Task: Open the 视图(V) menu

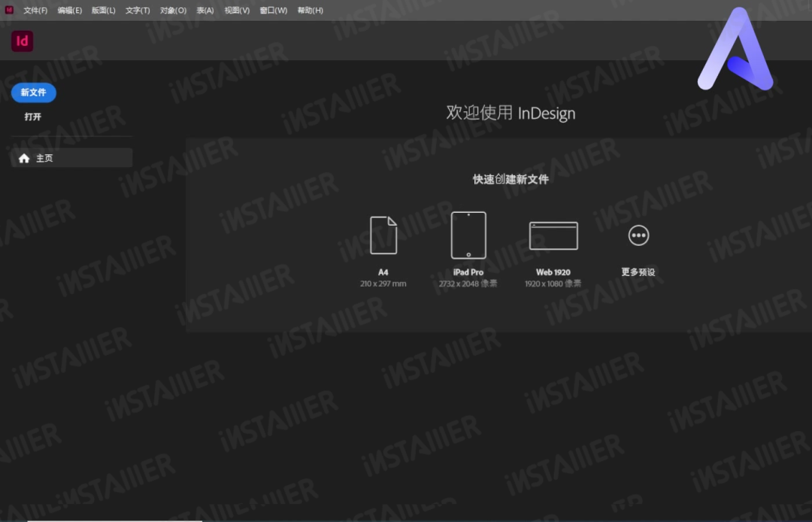Action: 237,11
